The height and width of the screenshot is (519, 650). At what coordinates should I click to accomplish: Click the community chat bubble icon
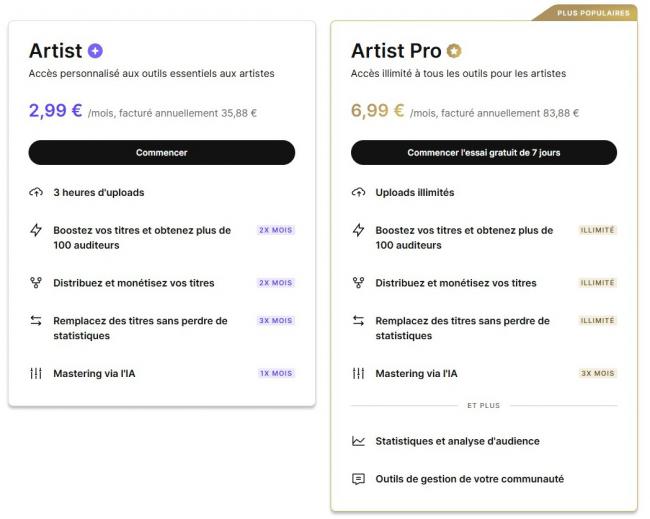pos(359,479)
